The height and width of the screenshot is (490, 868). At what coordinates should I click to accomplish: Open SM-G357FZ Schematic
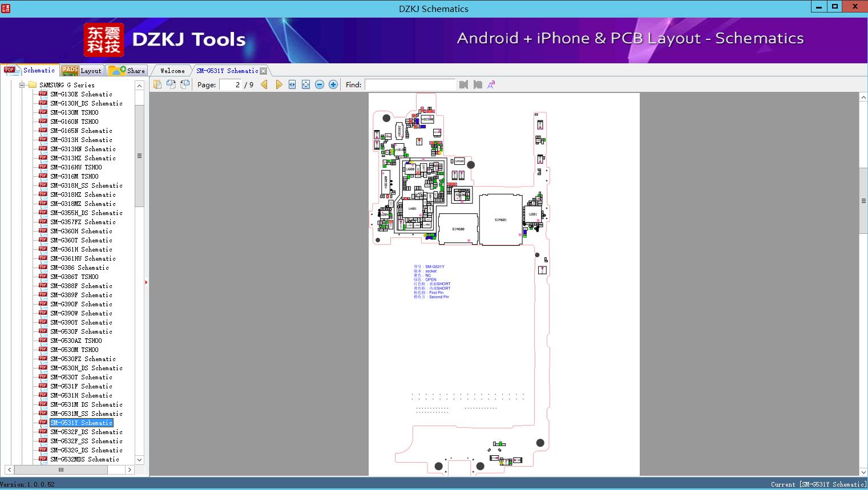click(83, 222)
